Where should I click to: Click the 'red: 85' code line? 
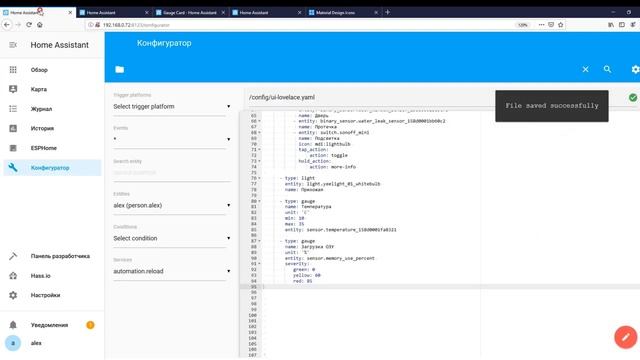click(x=302, y=281)
